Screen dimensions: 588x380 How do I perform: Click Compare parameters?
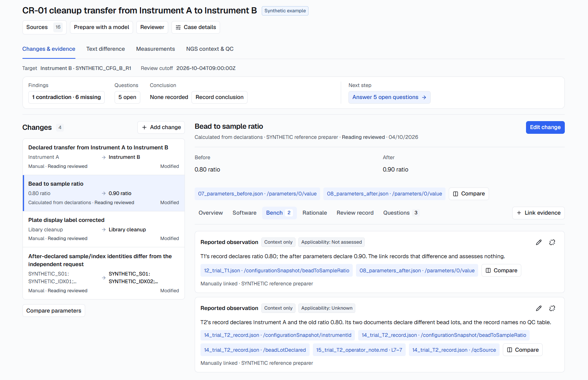(54, 311)
